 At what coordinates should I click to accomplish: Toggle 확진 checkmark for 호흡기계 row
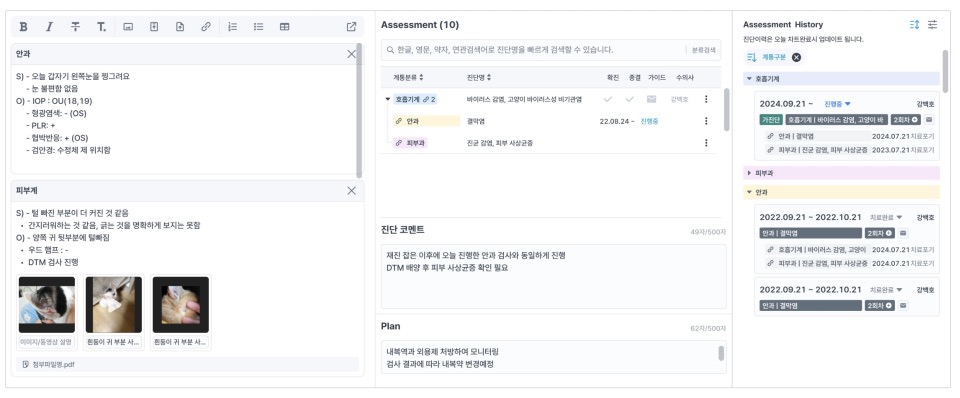click(x=608, y=99)
